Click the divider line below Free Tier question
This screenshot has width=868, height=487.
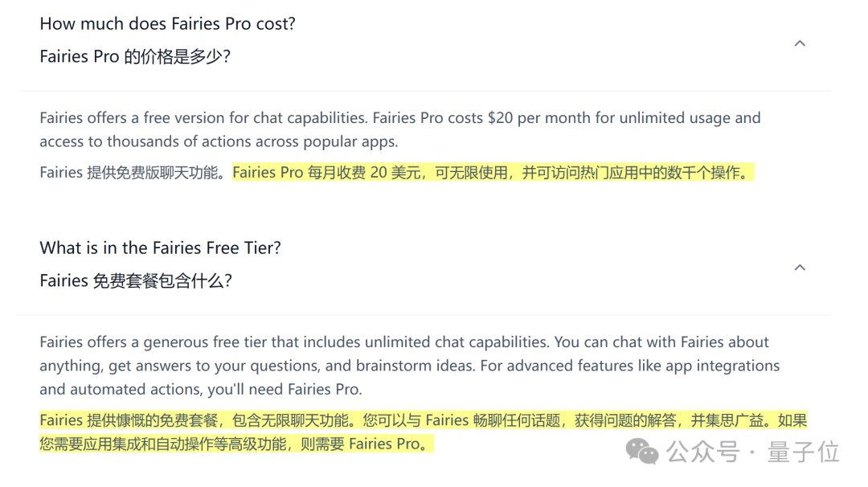coord(424,315)
